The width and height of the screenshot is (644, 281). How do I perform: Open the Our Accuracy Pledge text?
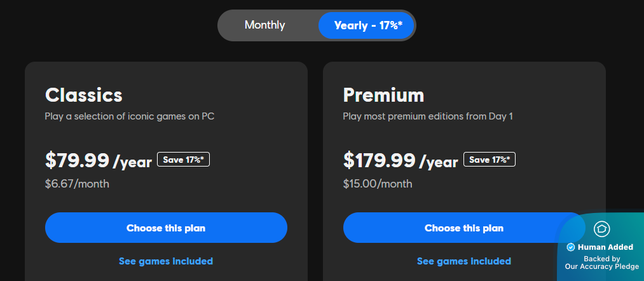click(x=601, y=267)
